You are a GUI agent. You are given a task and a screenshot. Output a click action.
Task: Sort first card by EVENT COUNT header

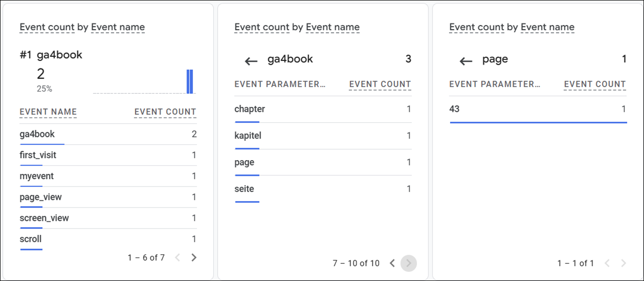click(165, 112)
